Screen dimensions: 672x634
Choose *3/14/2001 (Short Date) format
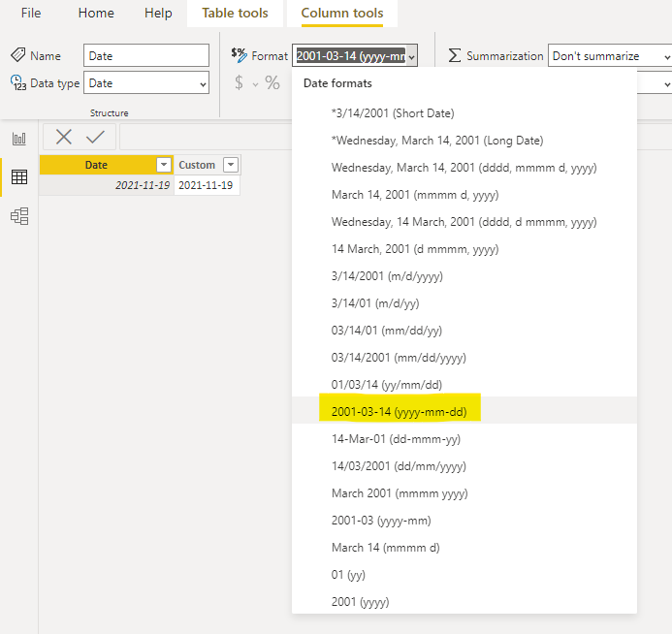pos(464,113)
